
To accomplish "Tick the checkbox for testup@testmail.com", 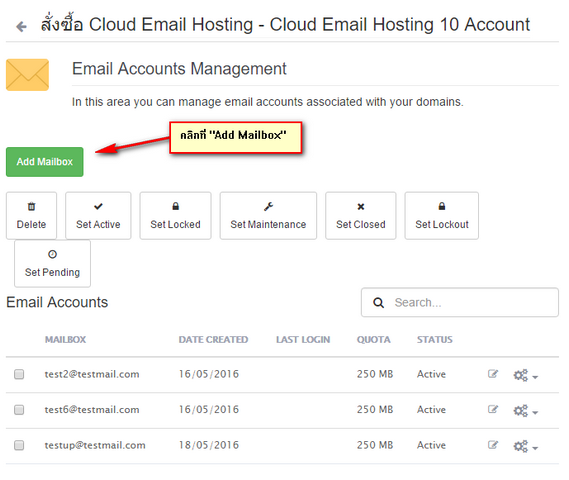I will (19, 445).
